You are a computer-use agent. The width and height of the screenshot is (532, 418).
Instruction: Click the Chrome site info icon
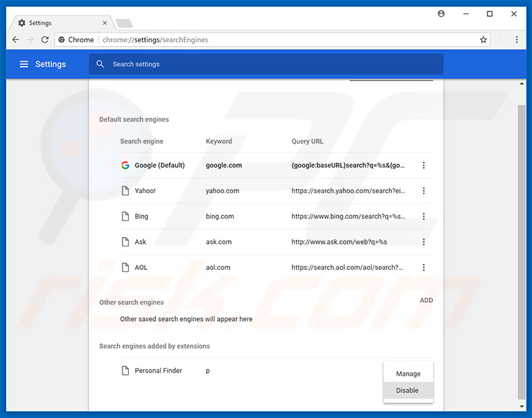coord(61,40)
